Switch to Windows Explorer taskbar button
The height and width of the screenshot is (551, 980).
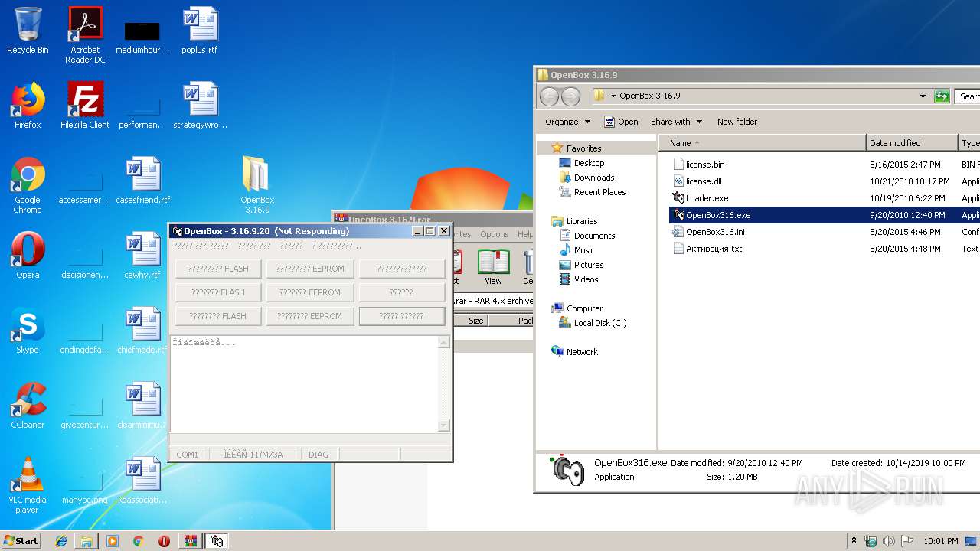[87, 541]
